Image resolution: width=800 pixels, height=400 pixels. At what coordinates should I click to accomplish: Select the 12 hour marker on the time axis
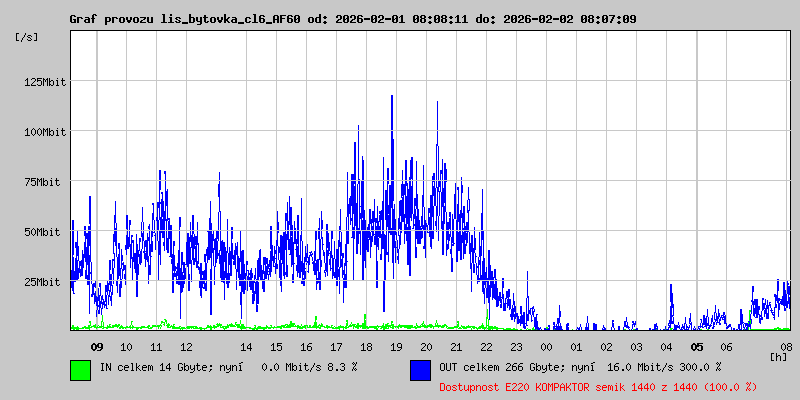[186, 347]
